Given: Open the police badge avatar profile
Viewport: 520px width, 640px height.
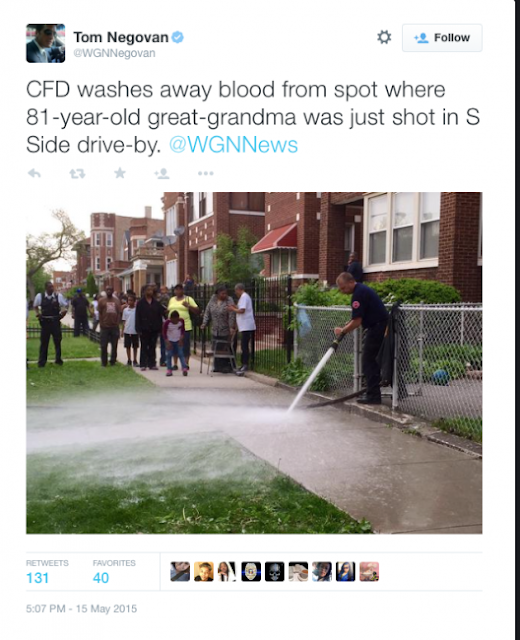Looking at the screenshot, I should 251,571.
